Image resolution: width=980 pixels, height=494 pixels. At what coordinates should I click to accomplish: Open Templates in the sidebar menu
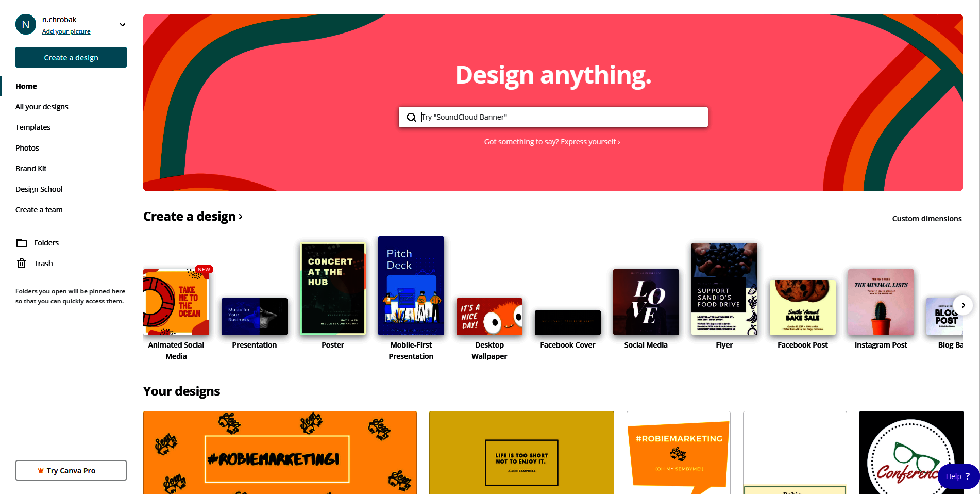click(33, 127)
